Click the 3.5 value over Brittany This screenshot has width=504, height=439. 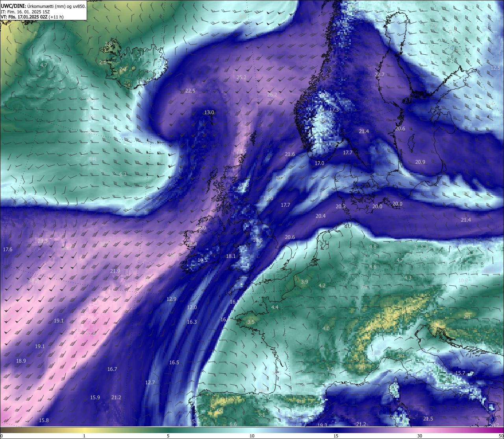click(251, 322)
